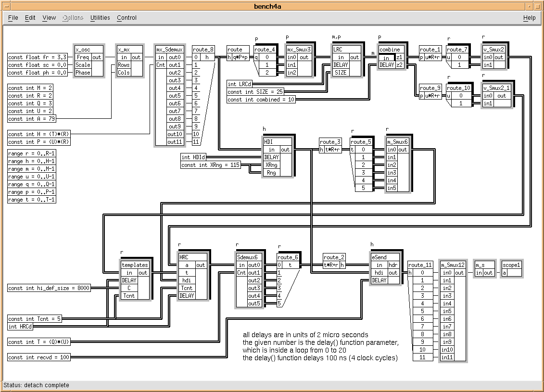Select the m_Smux12 multiplexer block
The image size is (544, 392).
click(453, 265)
